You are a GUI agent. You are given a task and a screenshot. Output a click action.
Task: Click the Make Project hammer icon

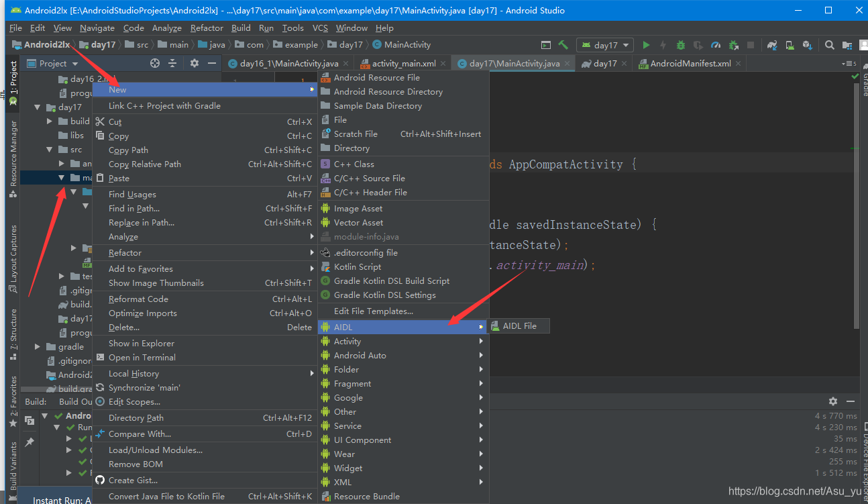tap(563, 45)
